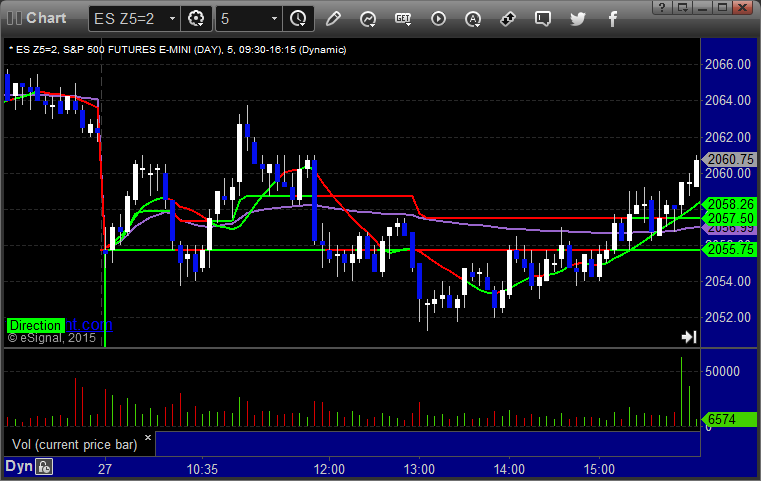Click the pop-out window menu icon
Screen dimensions: 761x481
coord(683,7)
